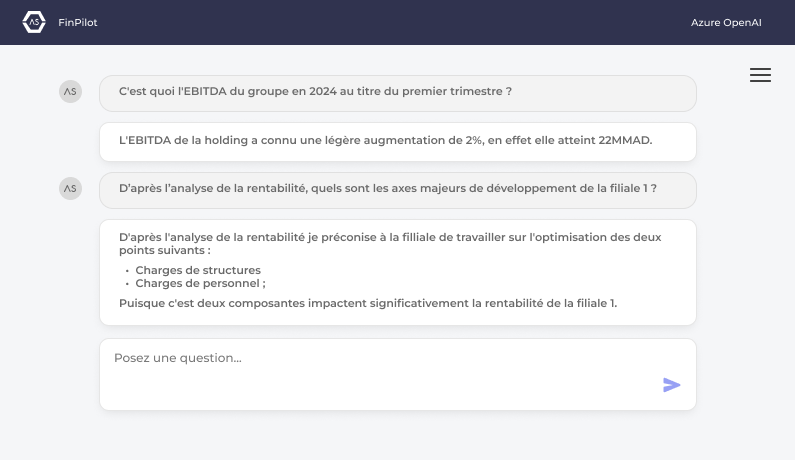Click the FinPilot title text
This screenshot has width=795, height=460.
click(x=78, y=22)
